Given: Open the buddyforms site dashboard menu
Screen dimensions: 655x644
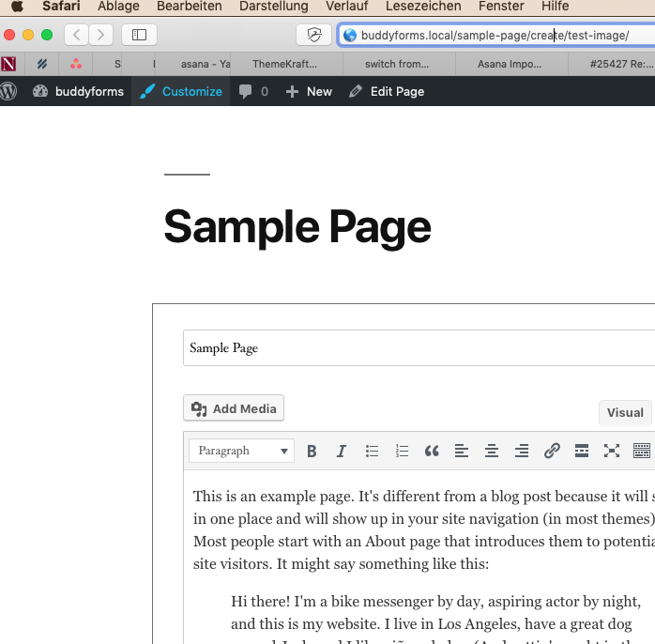Looking at the screenshot, I should point(78,91).
